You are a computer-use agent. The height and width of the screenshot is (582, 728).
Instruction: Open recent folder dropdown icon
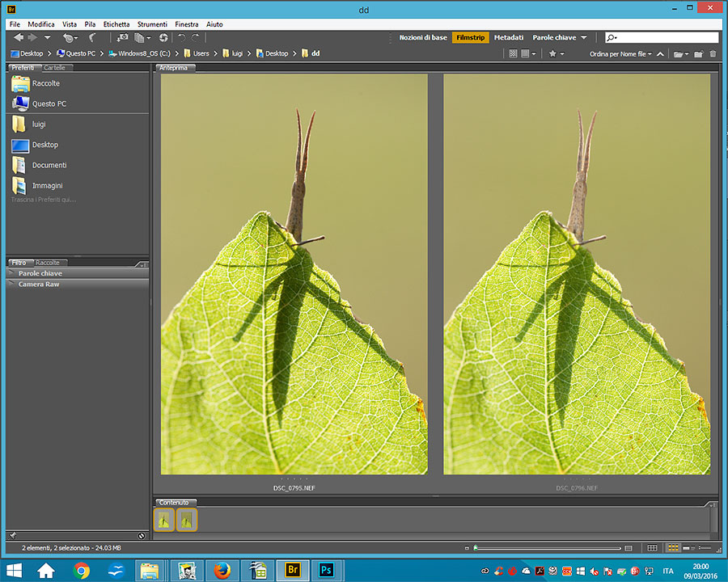tap(681, 54)
